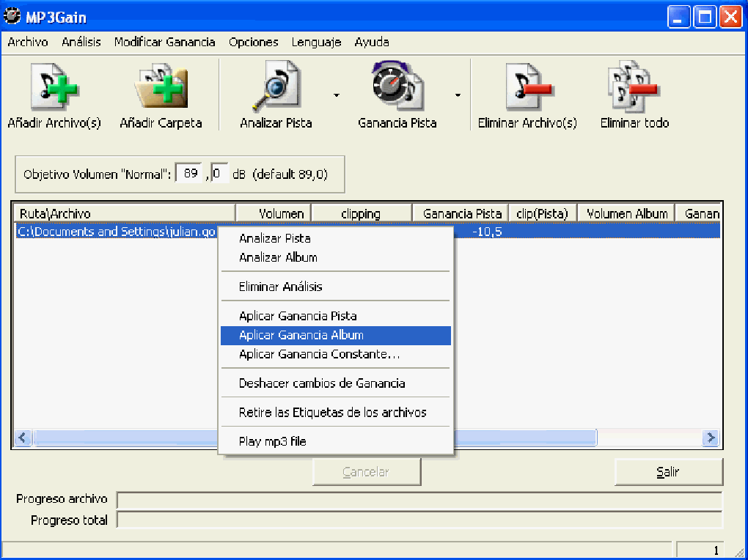Screen dimensions: 748x560
Task: Select Retire las Etiquetas de los archivos
Action: click(x=336, y=412)
